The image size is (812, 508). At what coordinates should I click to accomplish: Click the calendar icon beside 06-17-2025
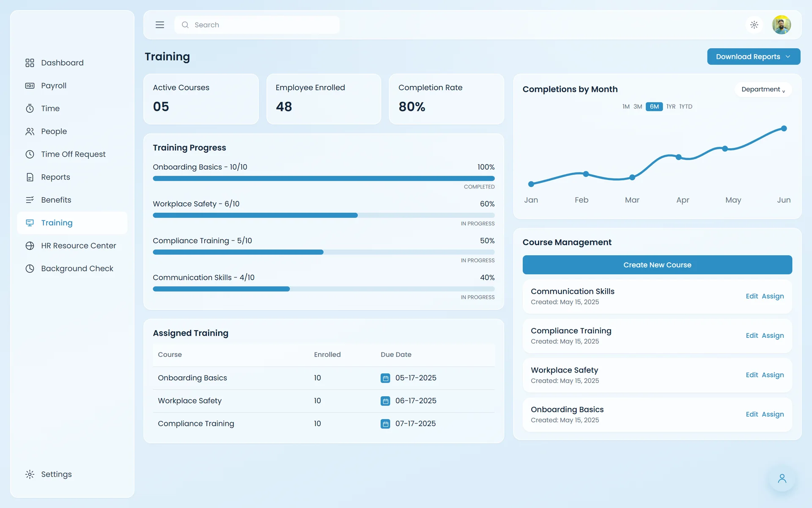pyautogui.click(x=385, y=401)
